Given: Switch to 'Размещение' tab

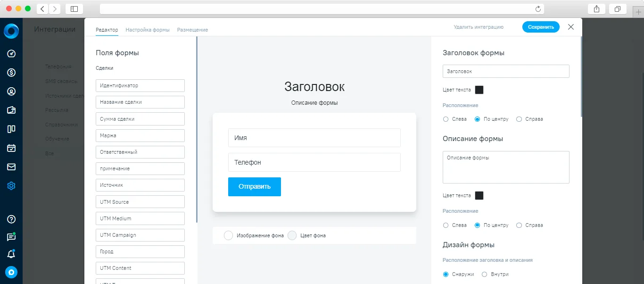Looking at the screenshot, I should coord(192,30).
